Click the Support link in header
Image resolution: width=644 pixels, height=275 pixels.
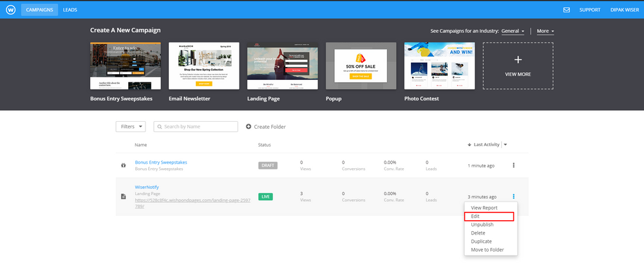pos(590,10)
